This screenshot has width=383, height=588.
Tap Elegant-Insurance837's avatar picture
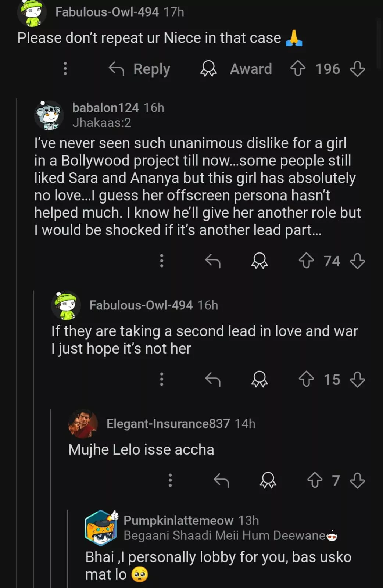point(83,424)
